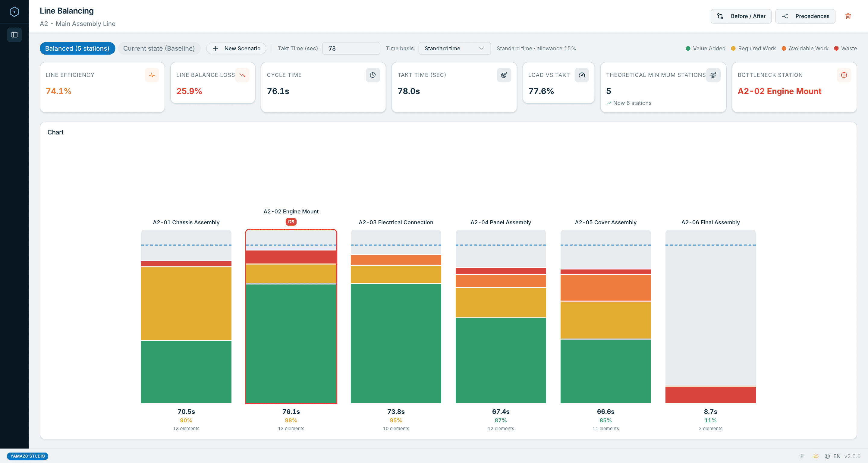Open the Precedences view
868x463 pixels.
coord(805,16)
